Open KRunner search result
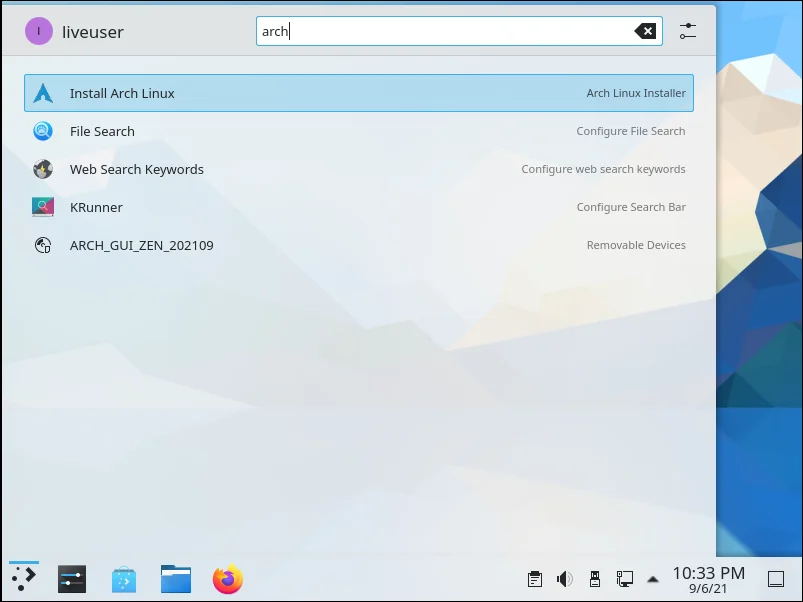This screenshot has width=803, height=602. [358, 207]
